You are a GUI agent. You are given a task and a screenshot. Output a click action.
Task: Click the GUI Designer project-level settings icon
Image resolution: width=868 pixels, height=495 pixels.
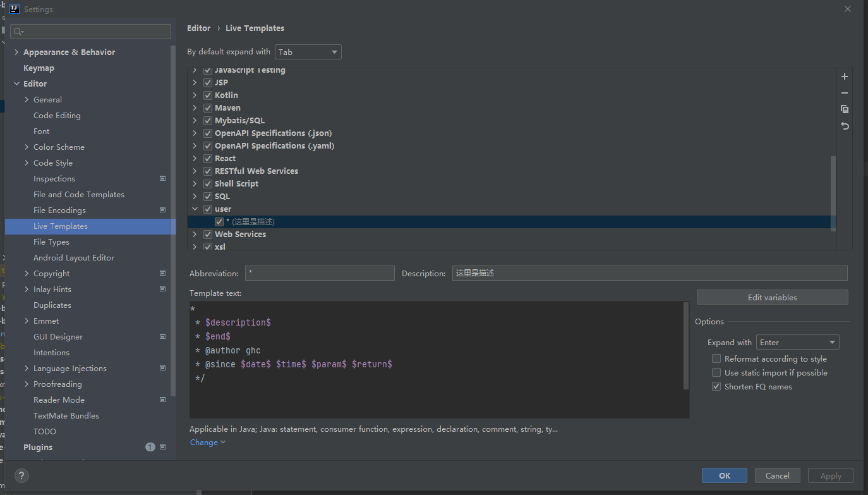click(x=162, y=336)
